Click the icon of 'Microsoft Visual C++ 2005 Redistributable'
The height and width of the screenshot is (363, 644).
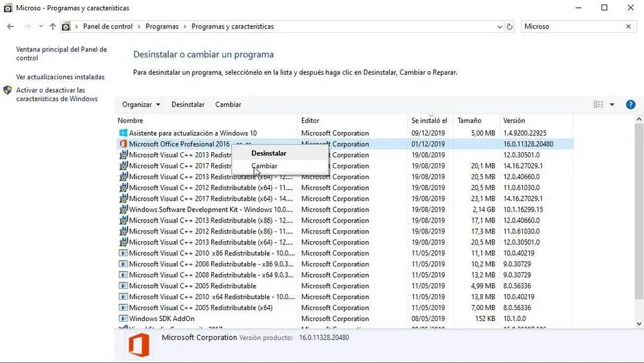pos(123,286)
